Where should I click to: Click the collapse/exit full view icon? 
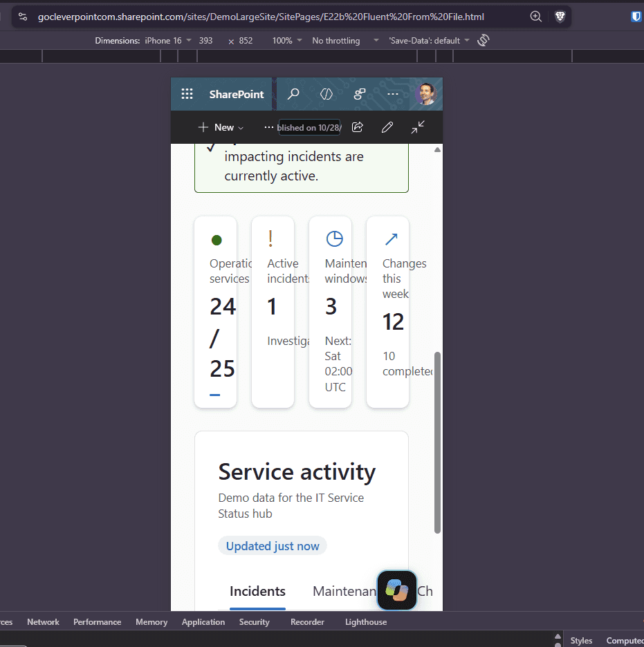click(x=418, y=127)
